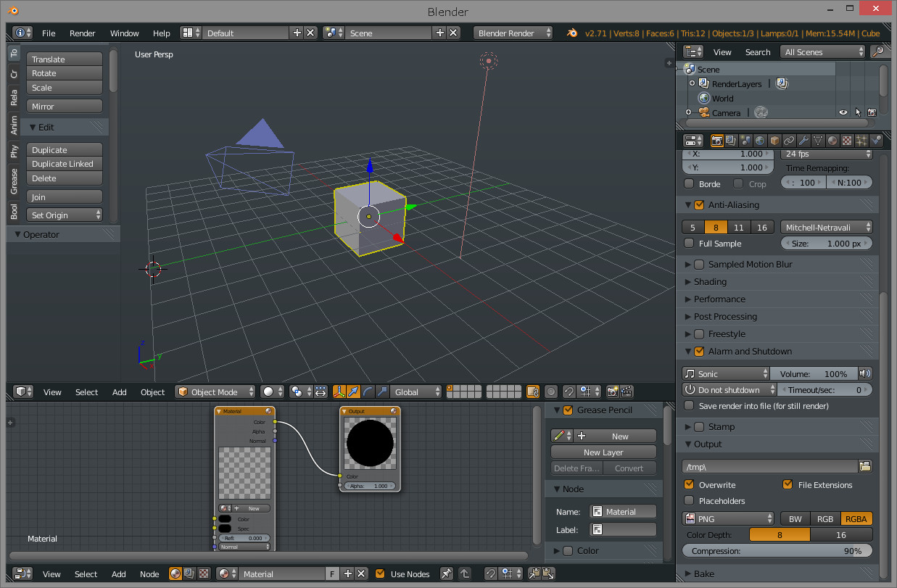
Task: Click the Duplicate Linked button
Action: [x=64, y=164]
